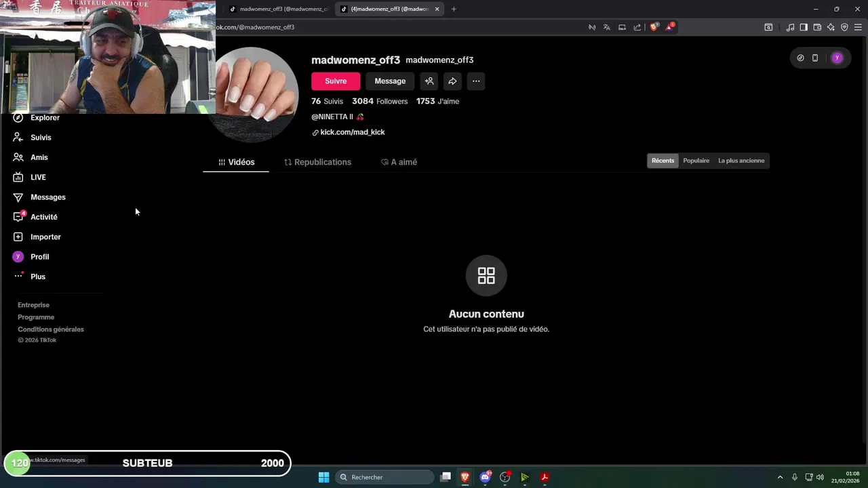Expand the Conditions générales footer section
The height and width of the screenshot is (488, 868).
click(51, 329)
